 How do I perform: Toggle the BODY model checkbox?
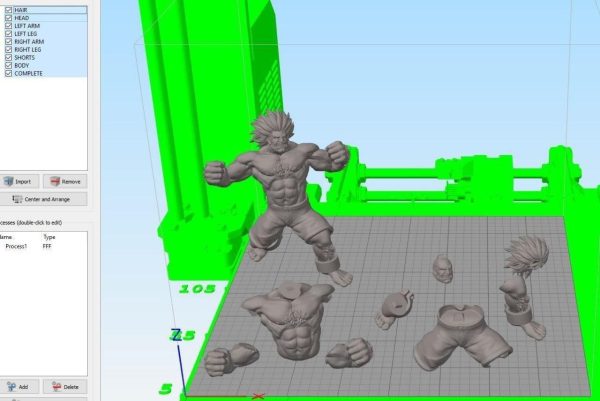pyautogui.click(x=8, y=65)
